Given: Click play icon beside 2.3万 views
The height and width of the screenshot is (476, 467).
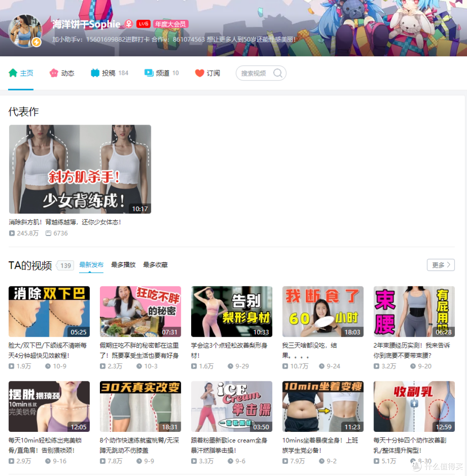Looking at the screenshot, I should click(x=103, y=366).
